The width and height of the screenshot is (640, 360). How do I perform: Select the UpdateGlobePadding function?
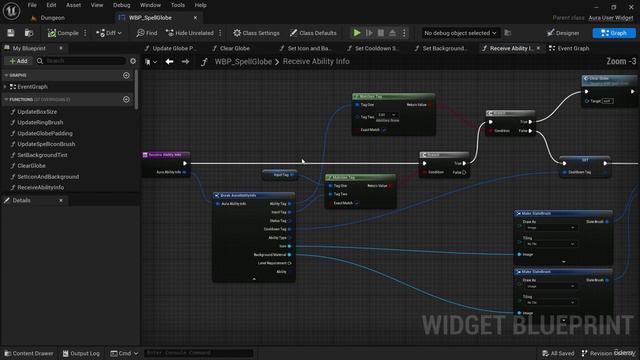pyautogui.click(x=45, y=133)
